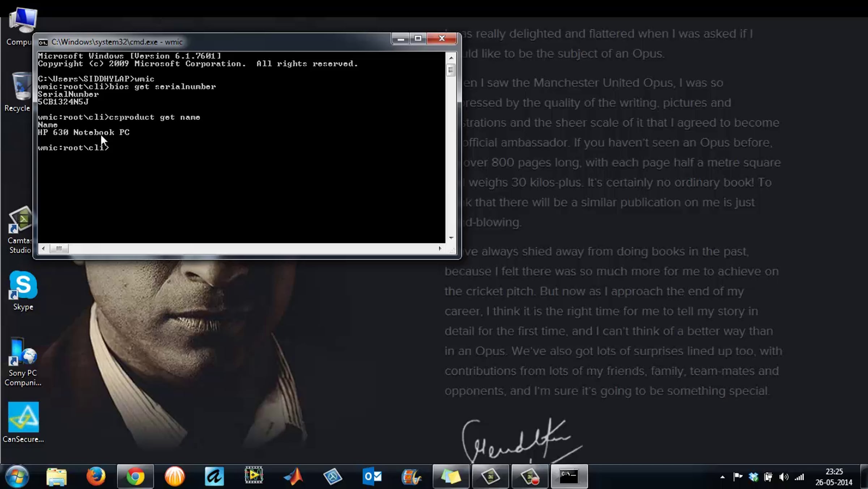This screenshot has height=489, width=868.
Task: Open Outlook from the taskbar
Action: (x=372, y=476)
